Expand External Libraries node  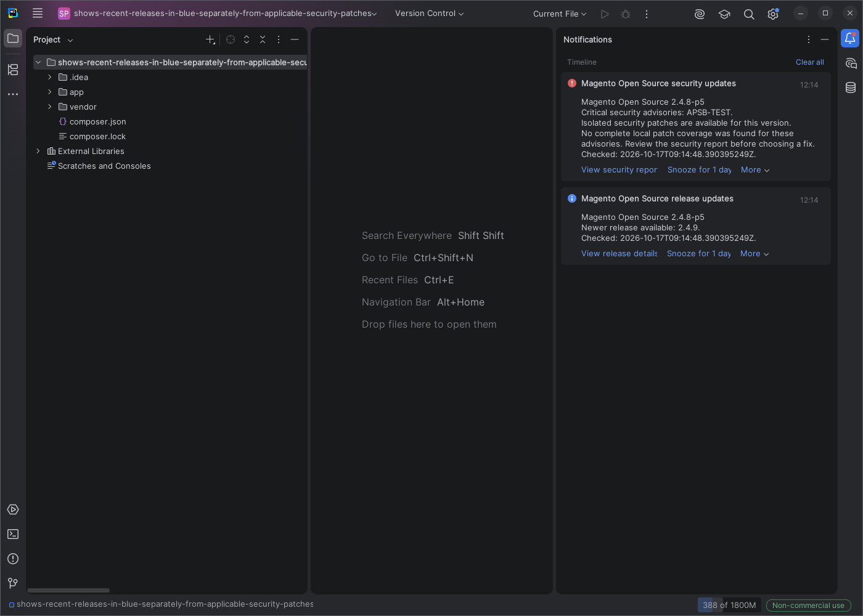click(38, 151)
